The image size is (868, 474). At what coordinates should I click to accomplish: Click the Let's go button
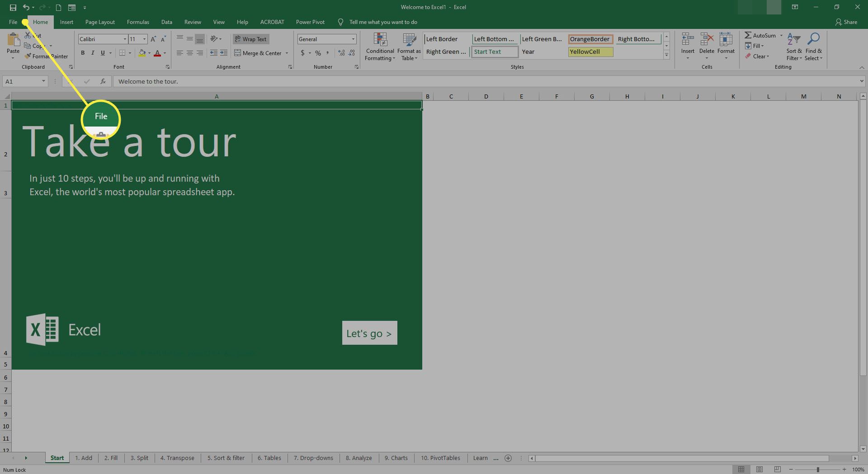coord(370,333)
